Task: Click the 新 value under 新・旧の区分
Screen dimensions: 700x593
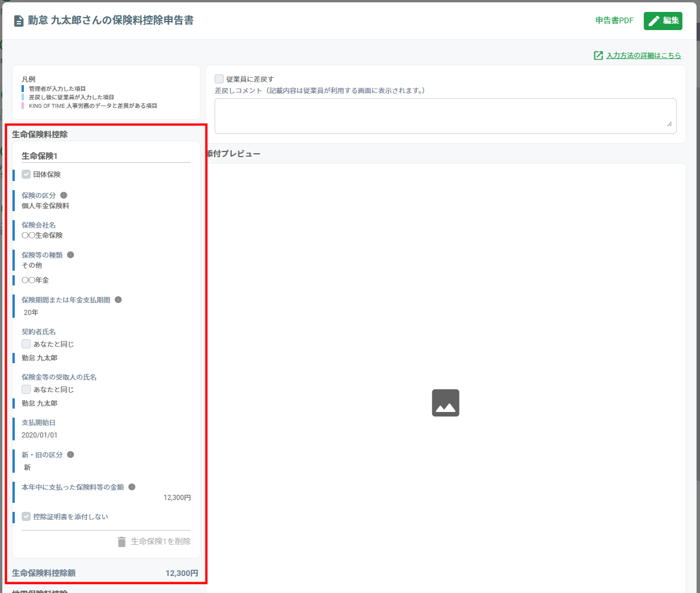Action: (27, 468)
